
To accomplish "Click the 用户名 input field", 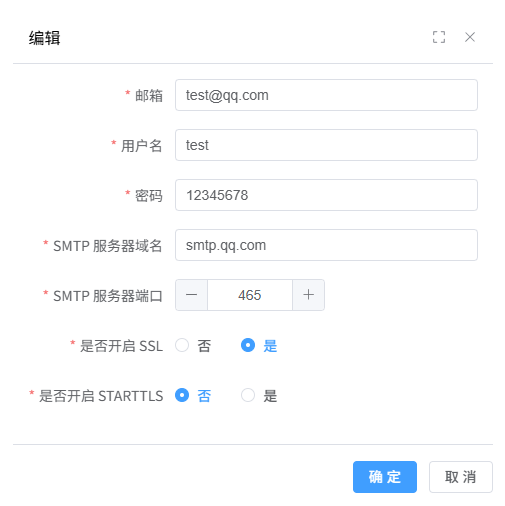I will click(326, 145).
